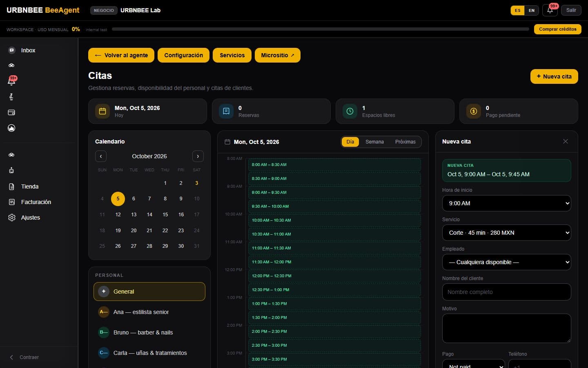Select the 9:00 AM – 9:30 AM slot
Image resolution: width=588 pixels, height=368 pixels.
click(x=334, y=193)
